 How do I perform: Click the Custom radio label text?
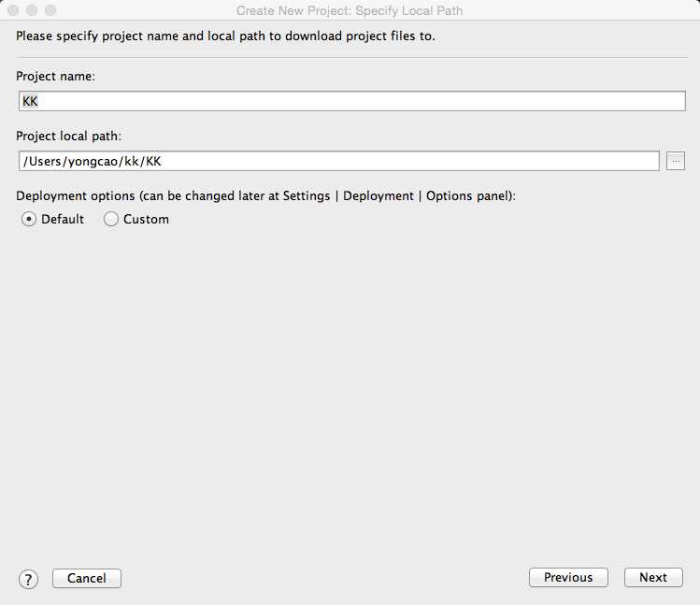146,219
